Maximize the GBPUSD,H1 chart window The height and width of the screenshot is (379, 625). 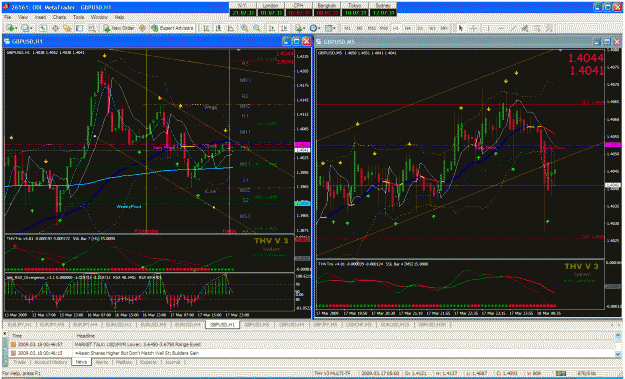point(296,41)
